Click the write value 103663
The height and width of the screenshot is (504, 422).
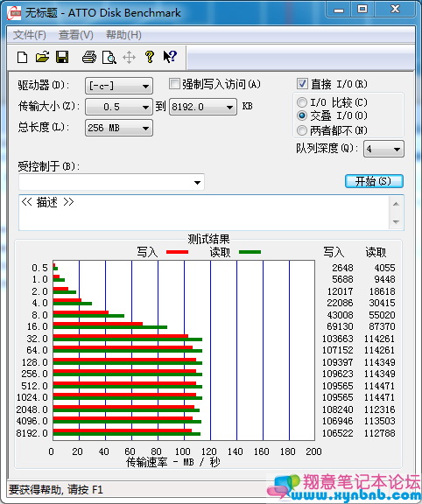point(337,339)
